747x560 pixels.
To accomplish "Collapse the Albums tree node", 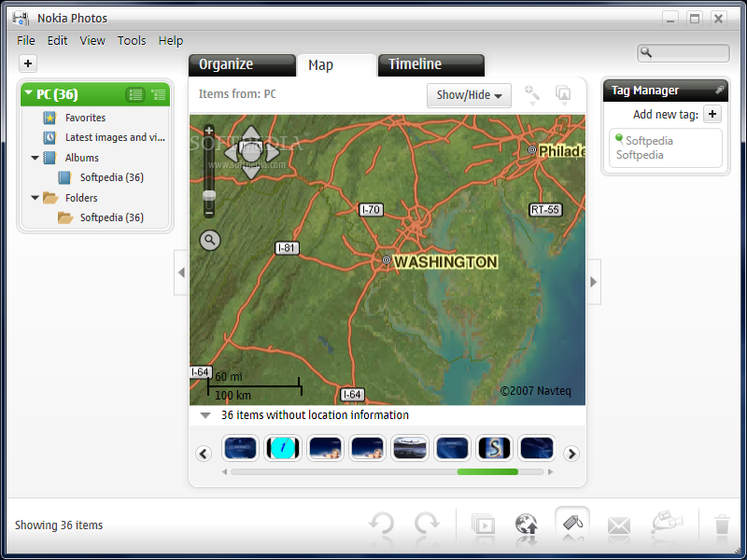I will 35,158.
